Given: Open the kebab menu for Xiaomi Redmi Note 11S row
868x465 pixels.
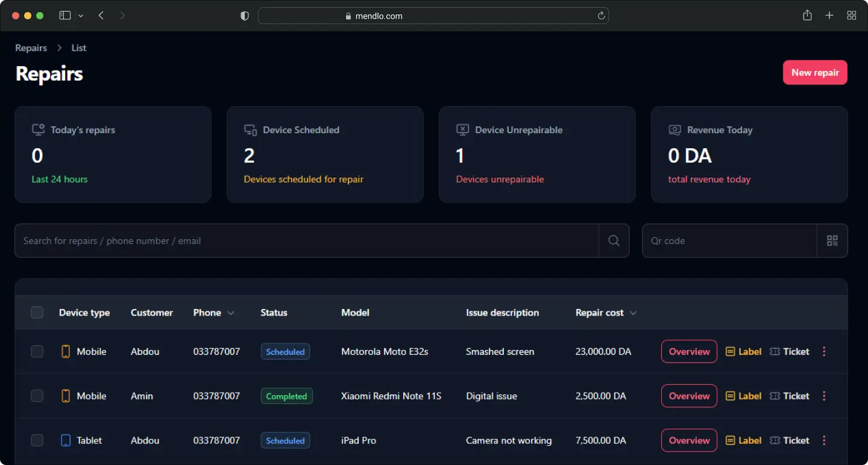Looking at the screenshot, I should pyautogui.click(x=824, y=396).
